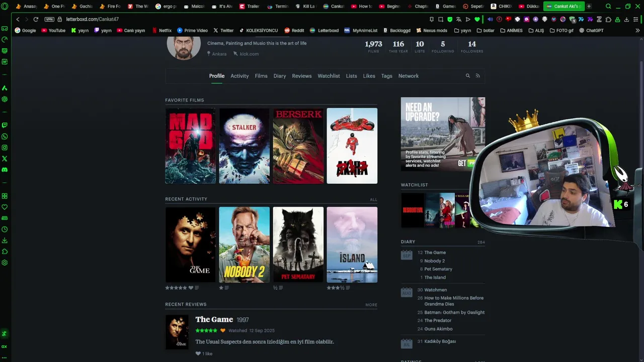This screenshot has width=644, height=362.
Task: Click the heart bookmark icon in address bar
Action: tap(477, 19)
